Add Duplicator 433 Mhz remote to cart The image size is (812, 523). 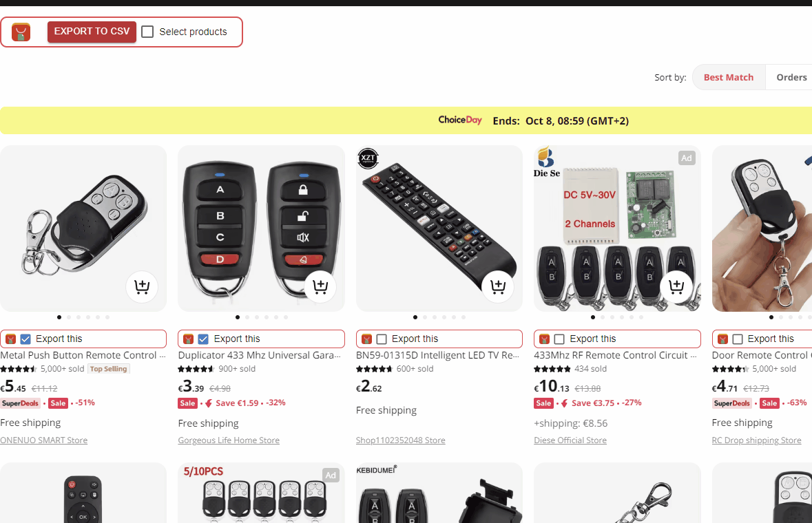coord(320,286)
